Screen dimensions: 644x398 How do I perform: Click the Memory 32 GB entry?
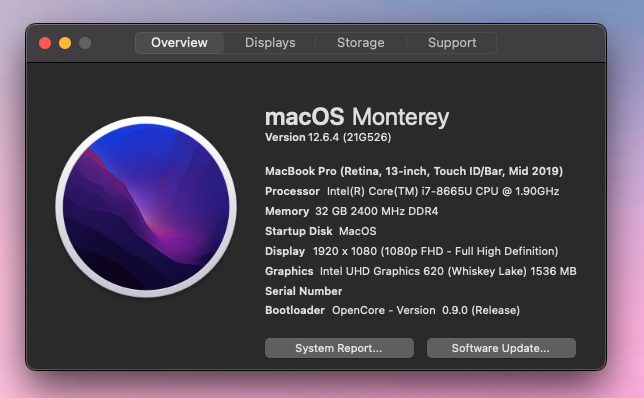[x=352, y=211]
